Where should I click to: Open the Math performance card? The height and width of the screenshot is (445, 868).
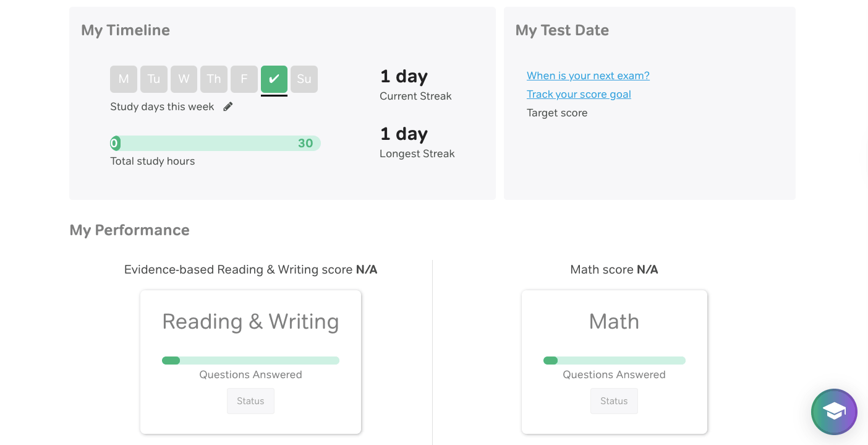614,322
